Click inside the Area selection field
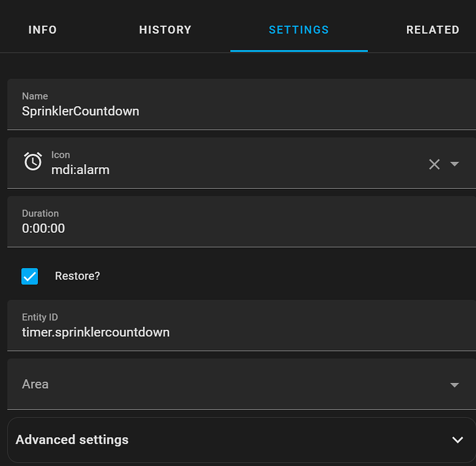Viewport: 476px width, 466px height. coord(242,384)
